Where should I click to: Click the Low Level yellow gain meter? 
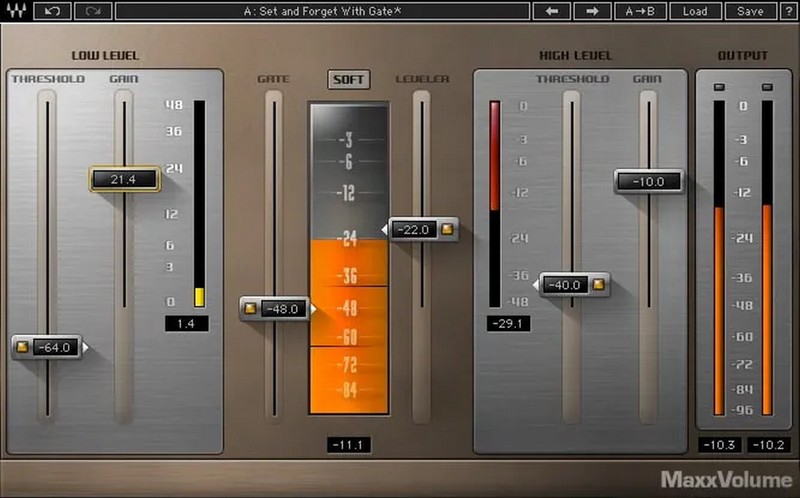[199, 204]
